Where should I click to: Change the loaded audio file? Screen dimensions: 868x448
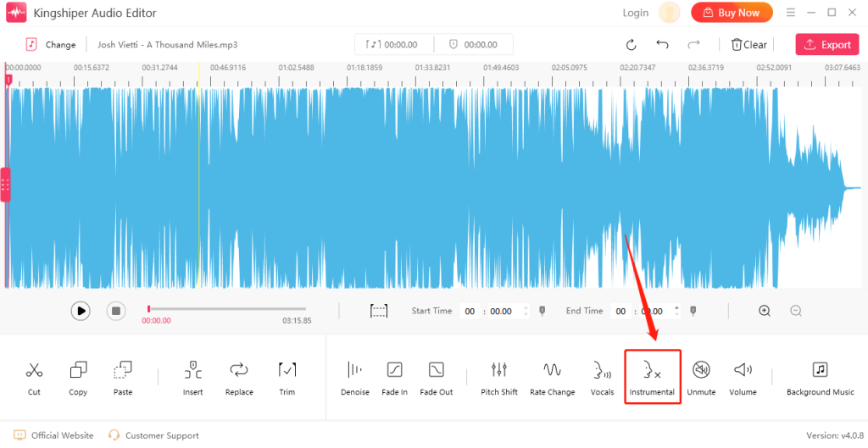51,45
